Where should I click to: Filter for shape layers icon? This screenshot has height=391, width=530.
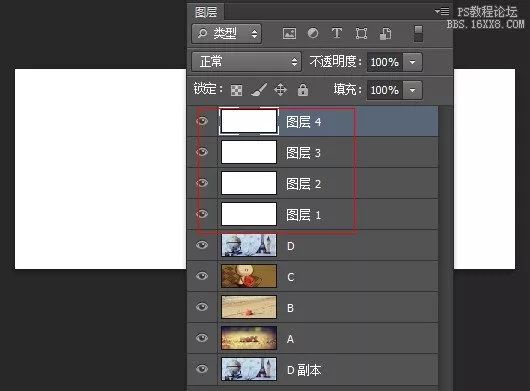pyautogui.click(x=361, y=33)
